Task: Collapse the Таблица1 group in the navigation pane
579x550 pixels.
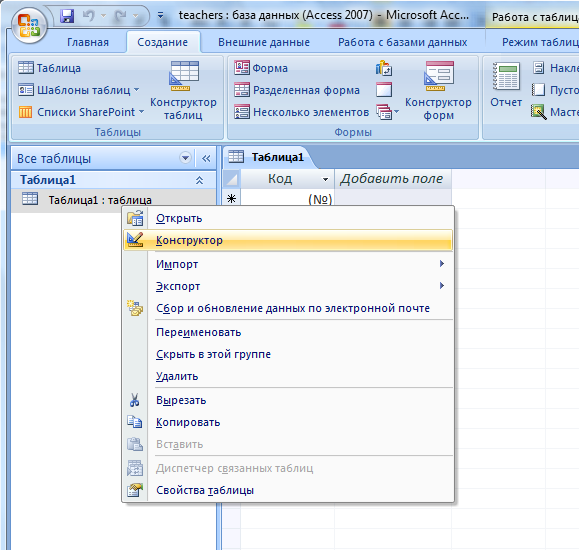Action: point(199,180)
